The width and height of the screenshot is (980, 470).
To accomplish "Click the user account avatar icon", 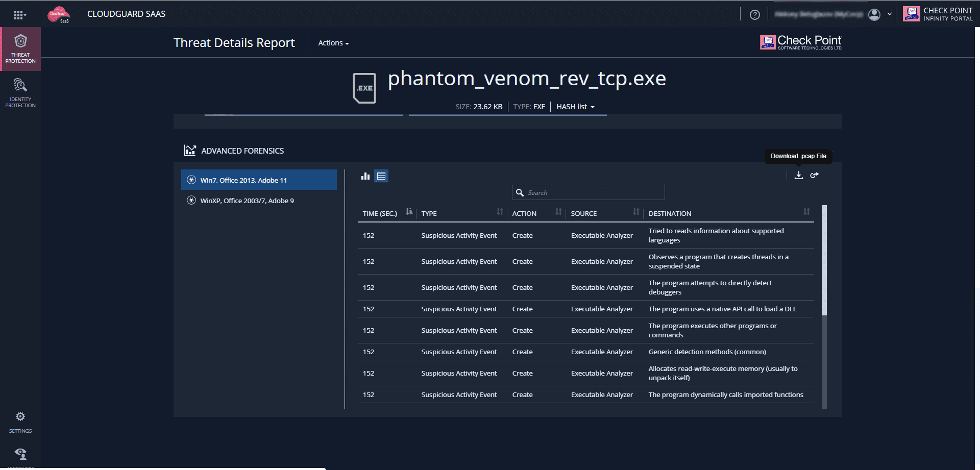I will (x=874, y=15).
